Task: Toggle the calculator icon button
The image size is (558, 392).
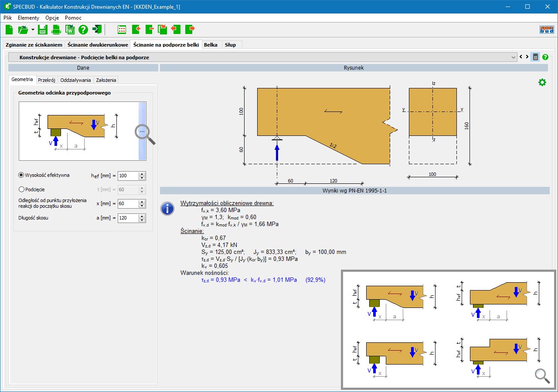Action: coord(535,57)
